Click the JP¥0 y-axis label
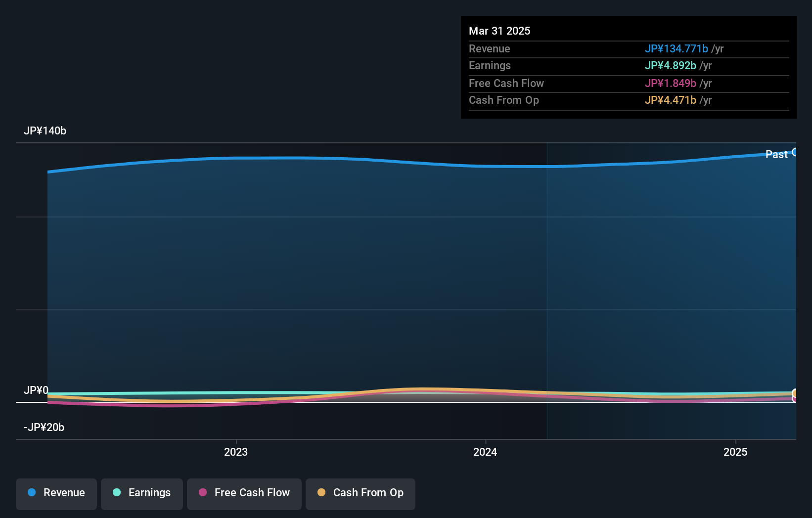 [x=36, y=390]
